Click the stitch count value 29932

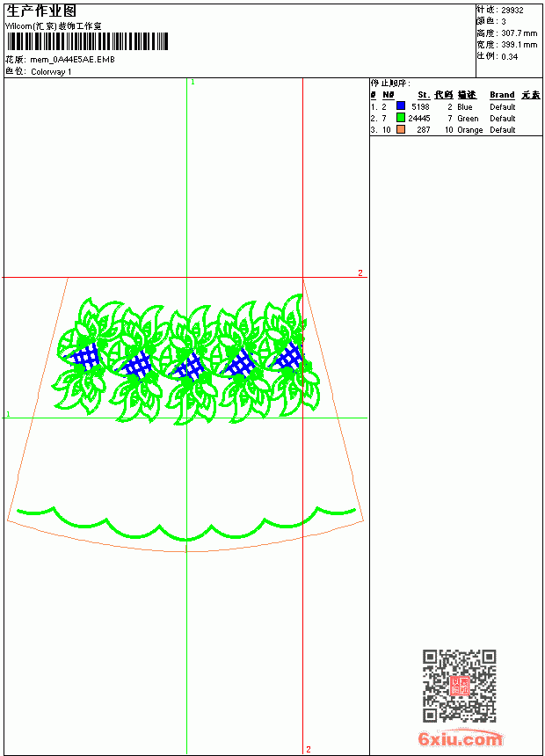[x=512, y=11]
